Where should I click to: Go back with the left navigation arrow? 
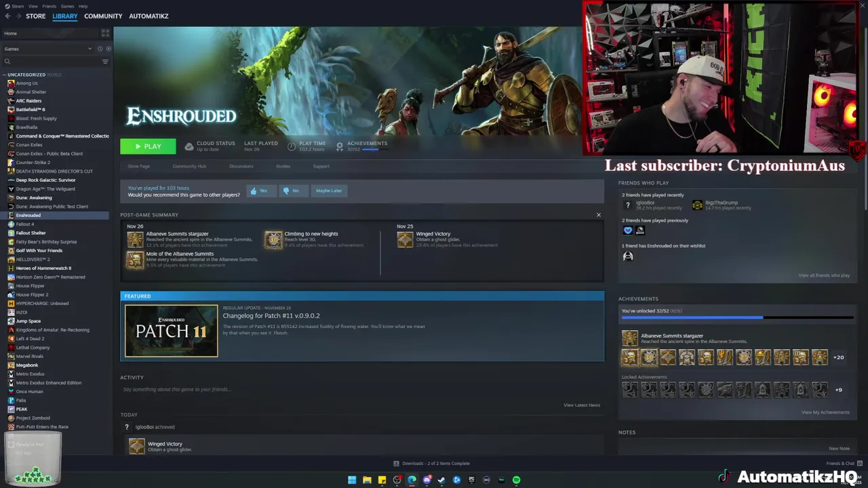6,16
